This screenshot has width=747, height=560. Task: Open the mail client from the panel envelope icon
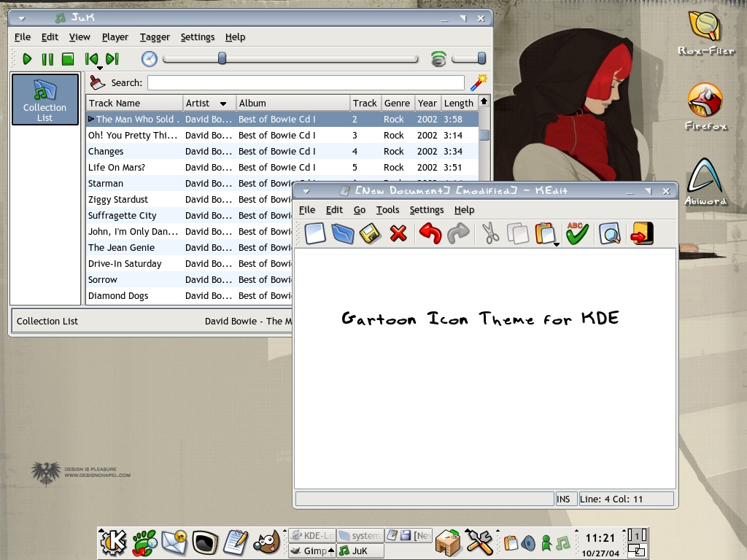click(174, 542)
